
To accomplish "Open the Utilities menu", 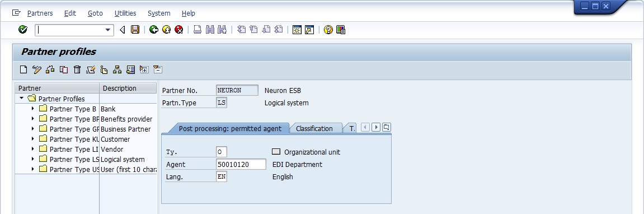I will pyautogui.click(x=125, y=13).
